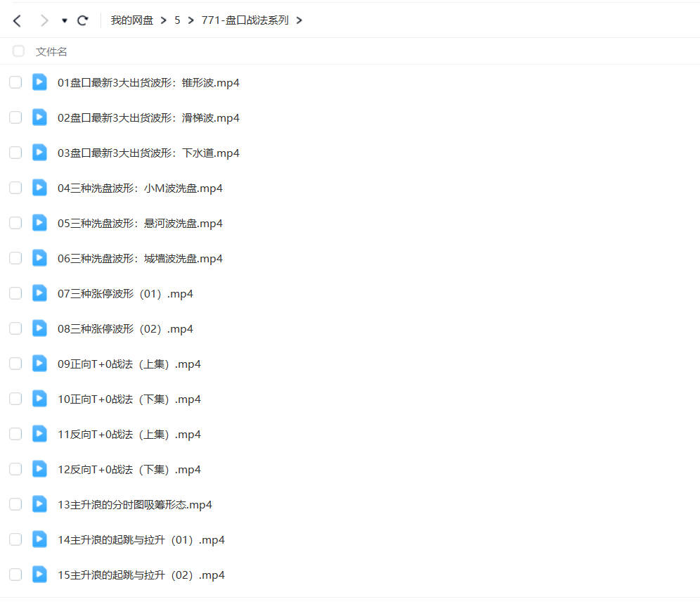This screenshot has width=700, height=609.
Task: Click video icon of 04 小M波洗盘.mp4
Action: click(39, 188)
